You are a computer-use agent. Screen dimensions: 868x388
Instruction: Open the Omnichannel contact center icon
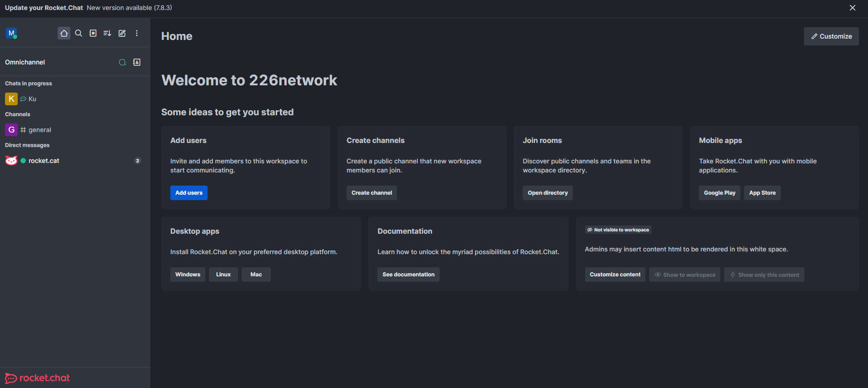(137, 62)
